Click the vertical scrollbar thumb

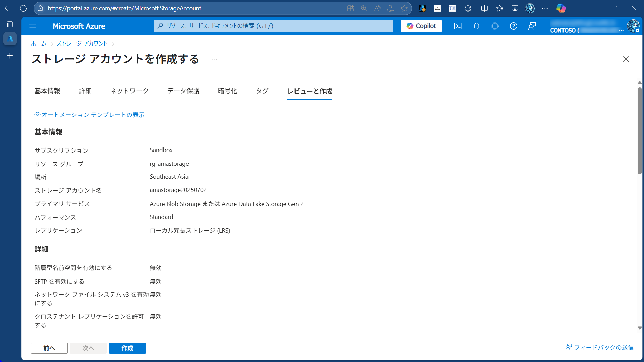coord(640,131)
